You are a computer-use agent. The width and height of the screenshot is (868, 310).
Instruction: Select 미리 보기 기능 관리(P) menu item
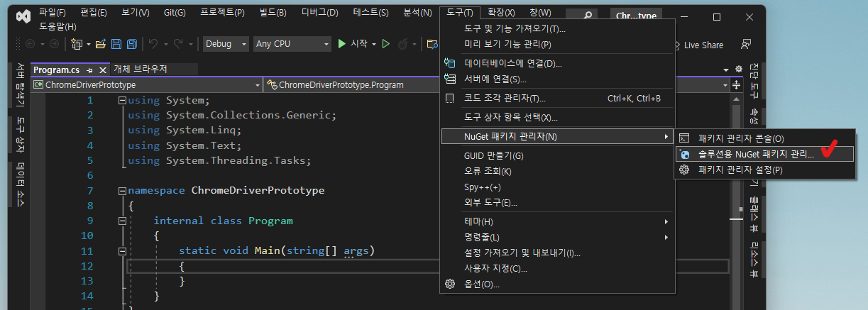557,44
